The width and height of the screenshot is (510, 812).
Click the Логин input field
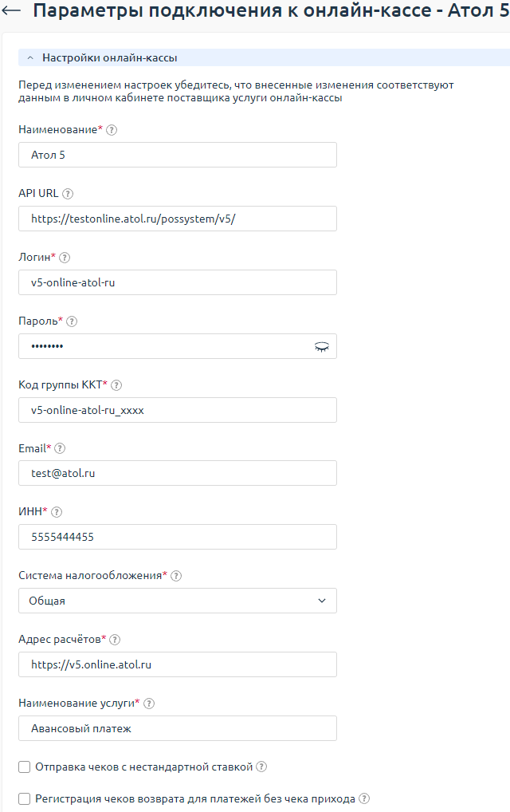(177, 282)
